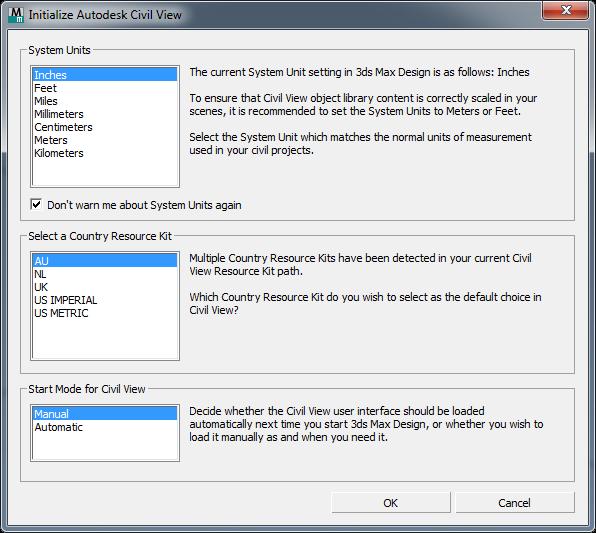Dismiss the dialog with Cancel

point(515,503)
